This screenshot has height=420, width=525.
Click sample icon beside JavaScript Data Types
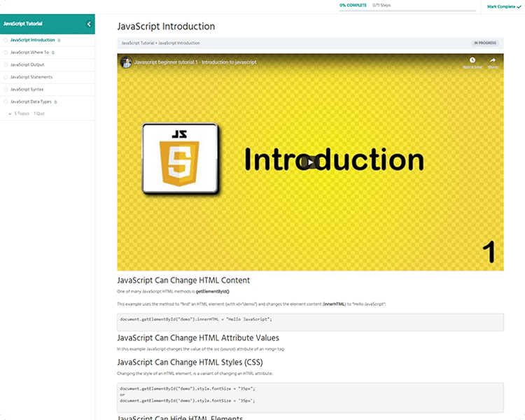pyautogui.click(x=55, y=101)
